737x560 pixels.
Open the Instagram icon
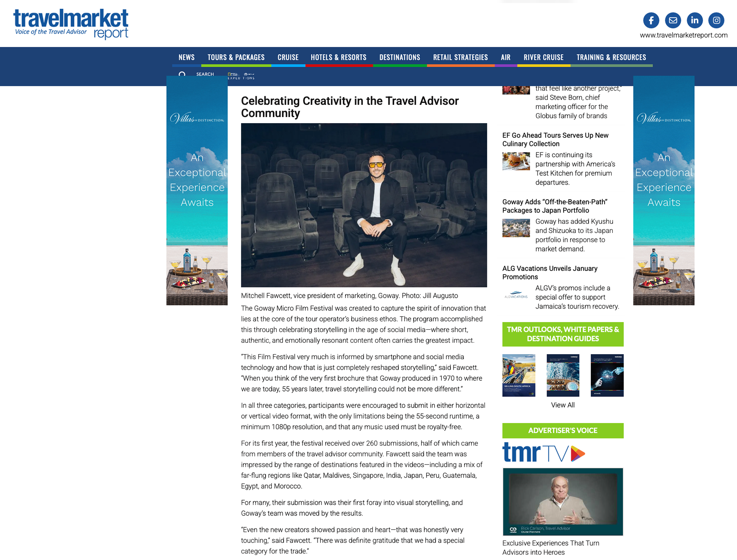pos(716,20)
